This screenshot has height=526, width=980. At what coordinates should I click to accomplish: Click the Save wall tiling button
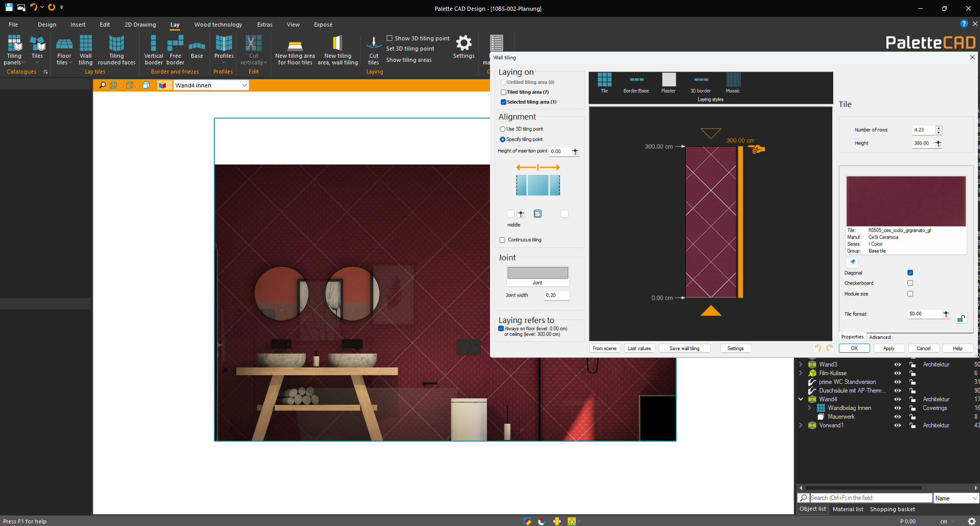pyautogui.click(x=684, y=349)
